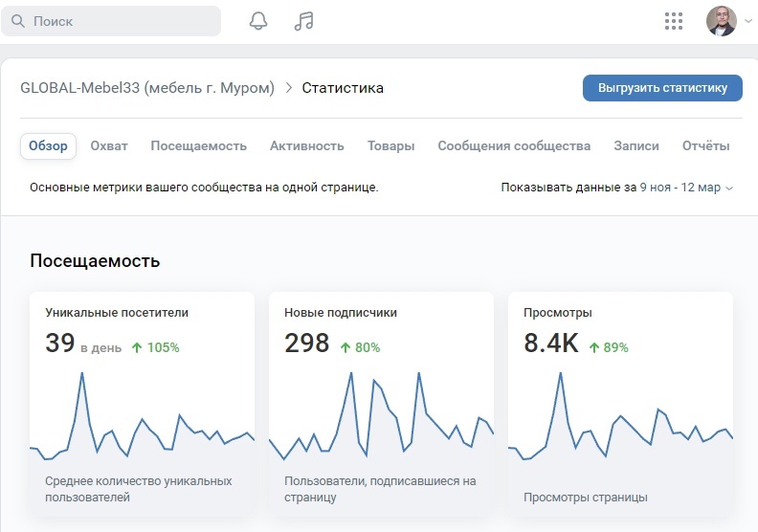Image resolution: width=758 pixels, height=532 pixels.
Task: Go to GLOBAL-Mebel33 community breadcrumb
Action: [x=147, y=88]
